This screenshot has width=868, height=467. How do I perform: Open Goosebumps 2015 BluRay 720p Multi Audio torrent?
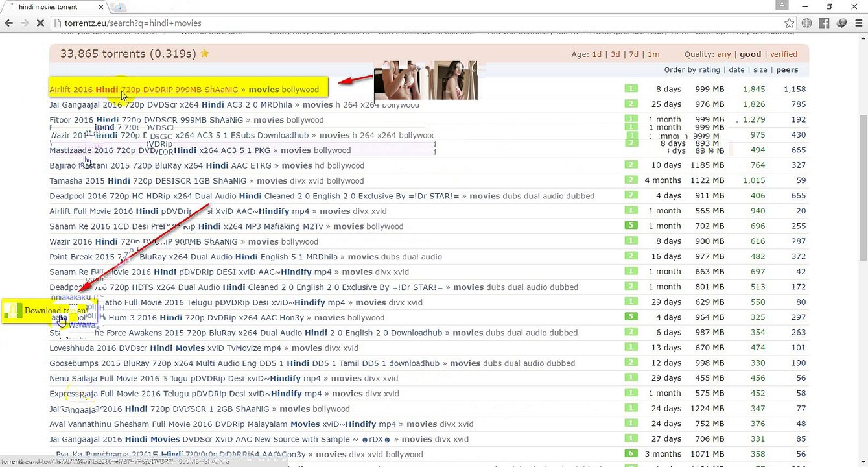[244, 363]
